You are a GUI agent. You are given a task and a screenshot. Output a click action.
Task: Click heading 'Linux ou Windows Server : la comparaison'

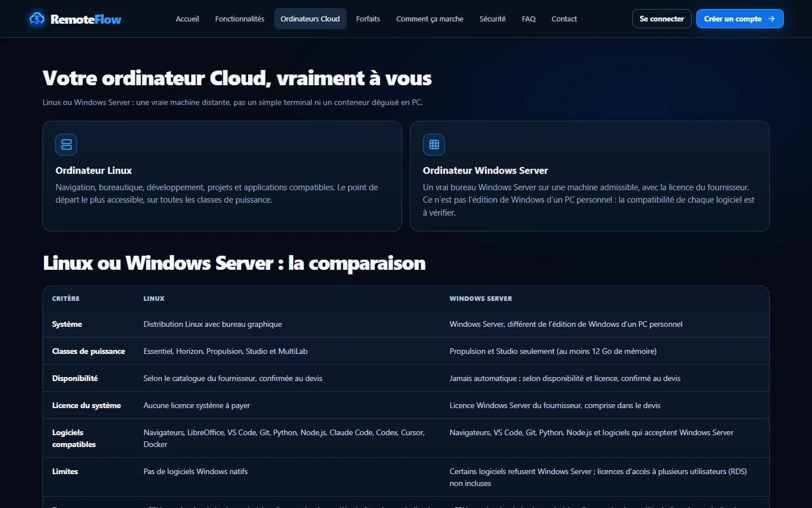pyautogui.click(x=234, y=263)
